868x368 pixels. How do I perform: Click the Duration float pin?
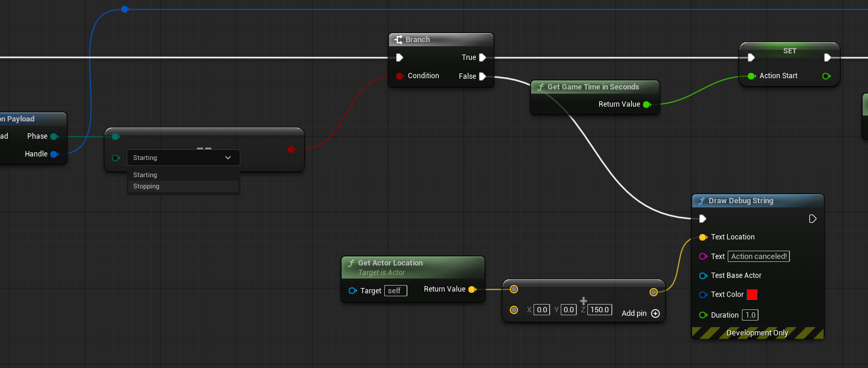(703, 315)
